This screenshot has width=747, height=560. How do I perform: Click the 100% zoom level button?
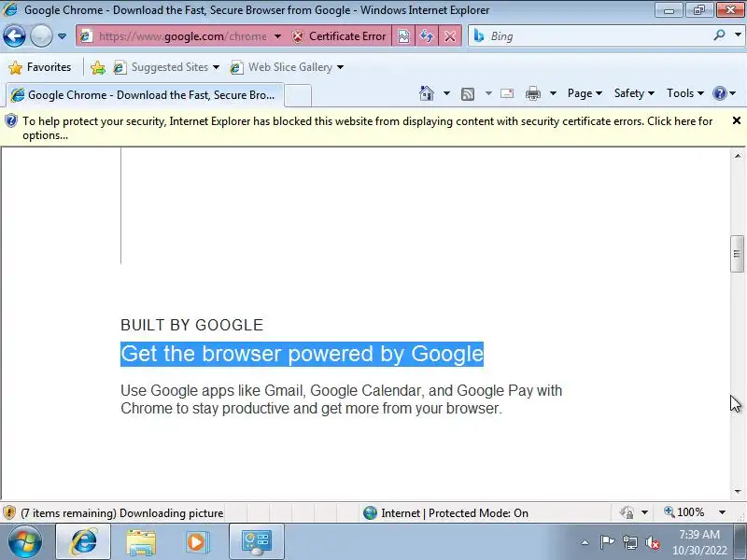point(684,512)
